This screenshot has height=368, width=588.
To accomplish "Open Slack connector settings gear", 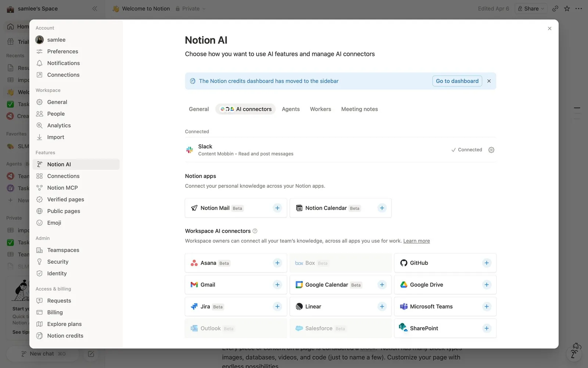I will (x=491, y=150).
